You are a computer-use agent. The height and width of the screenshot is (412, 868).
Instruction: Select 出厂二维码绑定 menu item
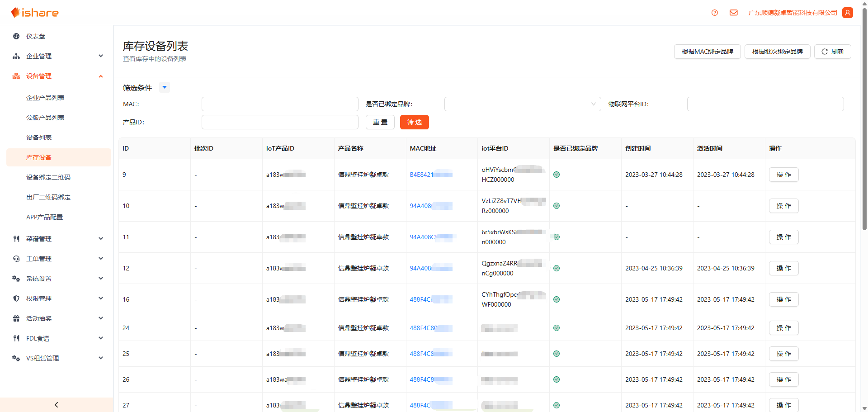[48, 197]
